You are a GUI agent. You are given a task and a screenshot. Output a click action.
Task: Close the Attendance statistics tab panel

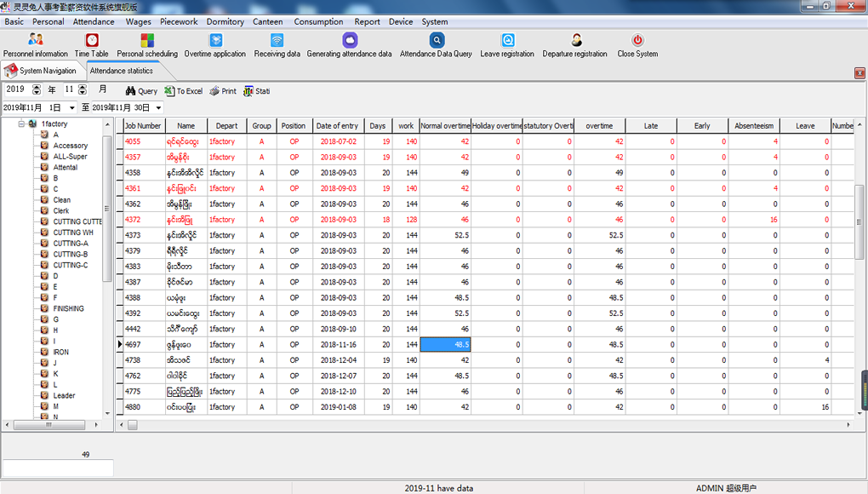pyautogui.click(x=859, y=73)
